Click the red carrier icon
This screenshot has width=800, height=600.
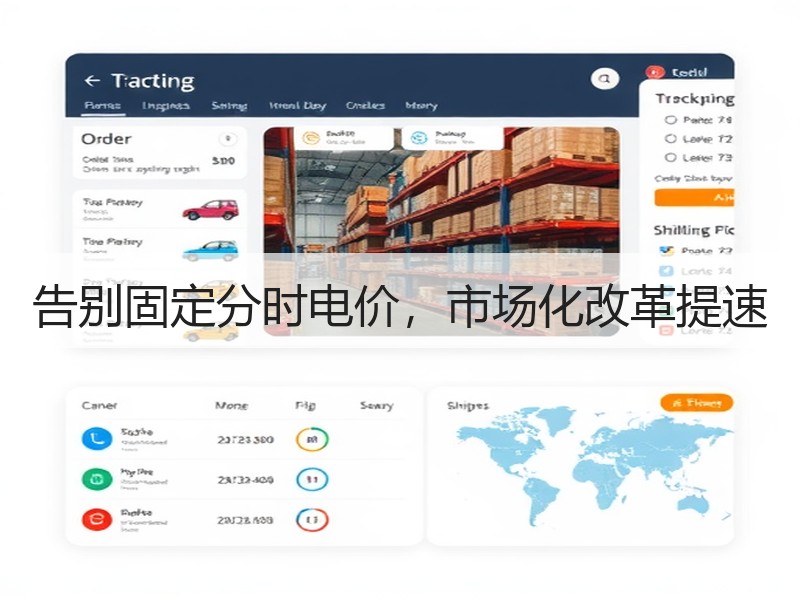point(97,519)
